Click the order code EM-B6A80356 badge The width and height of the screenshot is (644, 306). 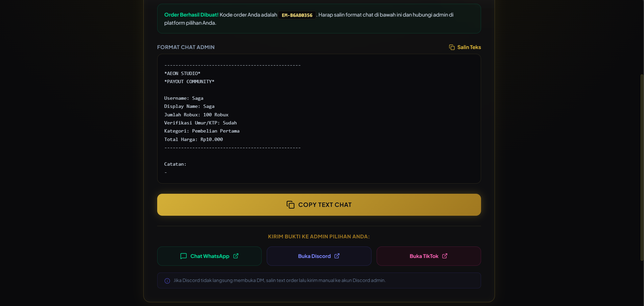(x=297, y=15)
